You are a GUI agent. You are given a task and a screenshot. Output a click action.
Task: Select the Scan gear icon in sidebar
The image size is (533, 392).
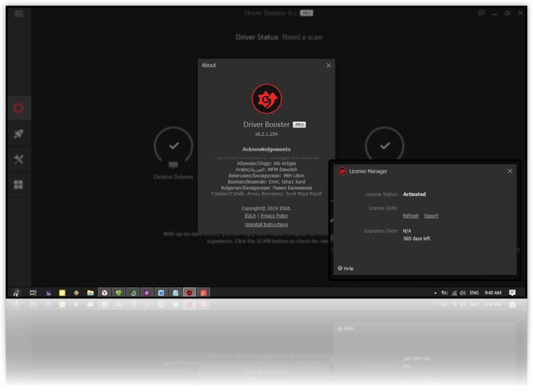point(19,108)
